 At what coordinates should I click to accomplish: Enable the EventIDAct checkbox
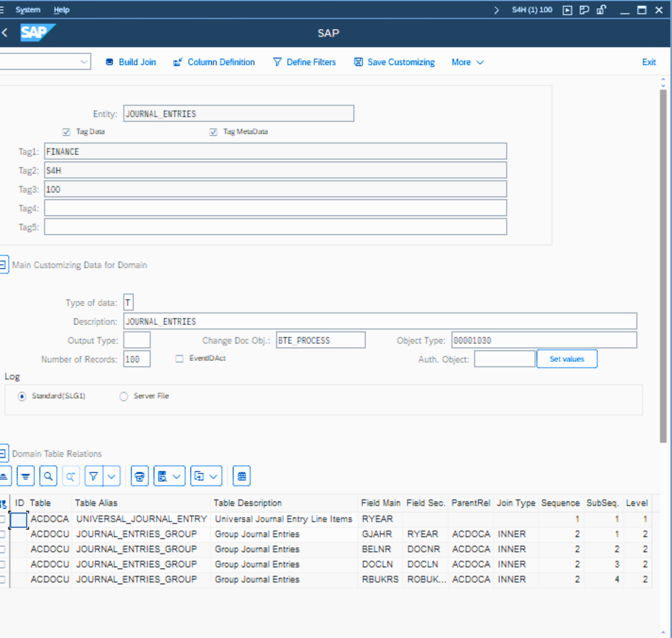(180, 359)
